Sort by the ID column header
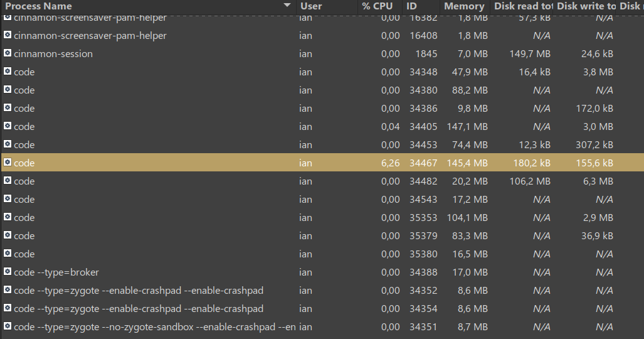 pos(421,6)
